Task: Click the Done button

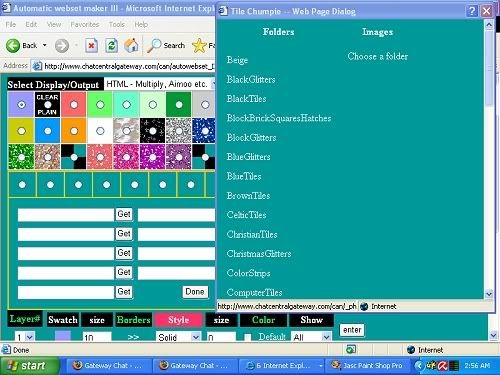Action: 195,292
